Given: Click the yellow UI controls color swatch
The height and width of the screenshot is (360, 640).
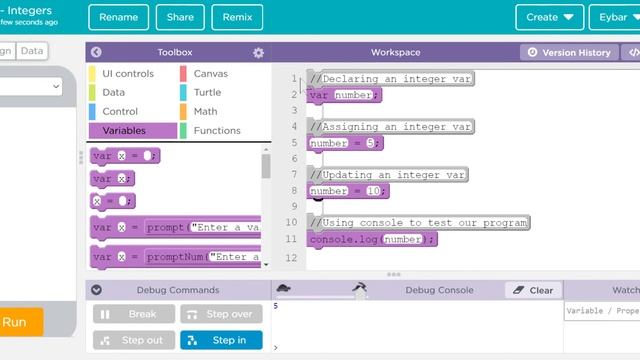Looking at the screenshot, I should click(92, 73).
